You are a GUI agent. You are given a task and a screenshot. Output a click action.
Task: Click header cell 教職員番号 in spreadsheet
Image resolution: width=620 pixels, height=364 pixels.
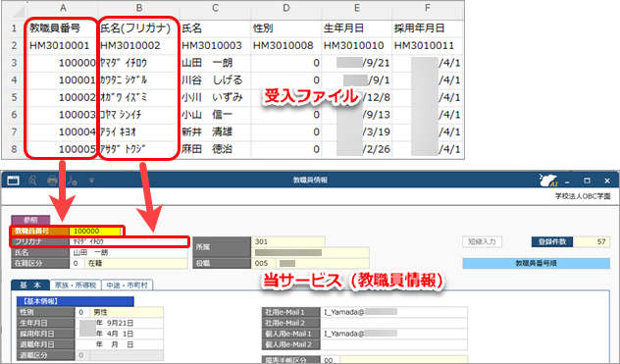pos(63,28)
